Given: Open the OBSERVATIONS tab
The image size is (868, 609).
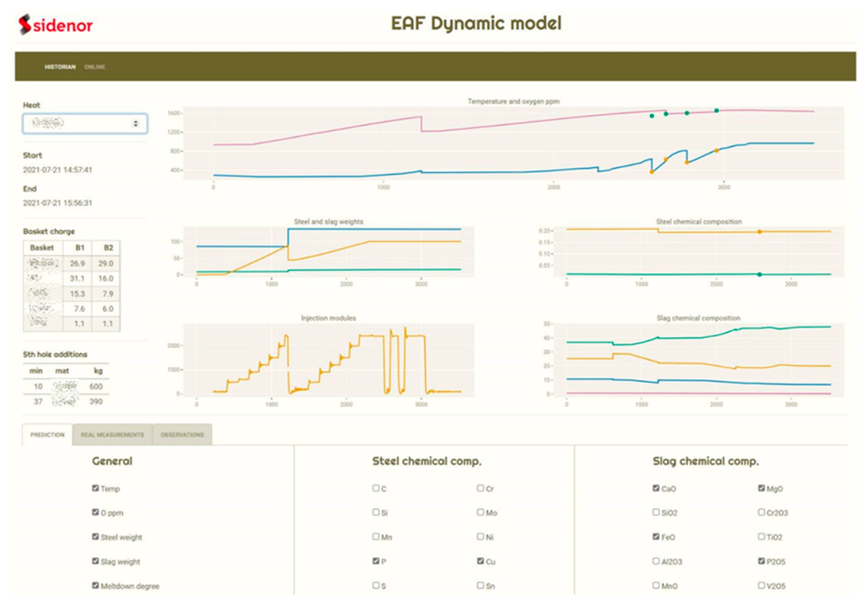Looking at the screenshot, I should click(182, 435).
